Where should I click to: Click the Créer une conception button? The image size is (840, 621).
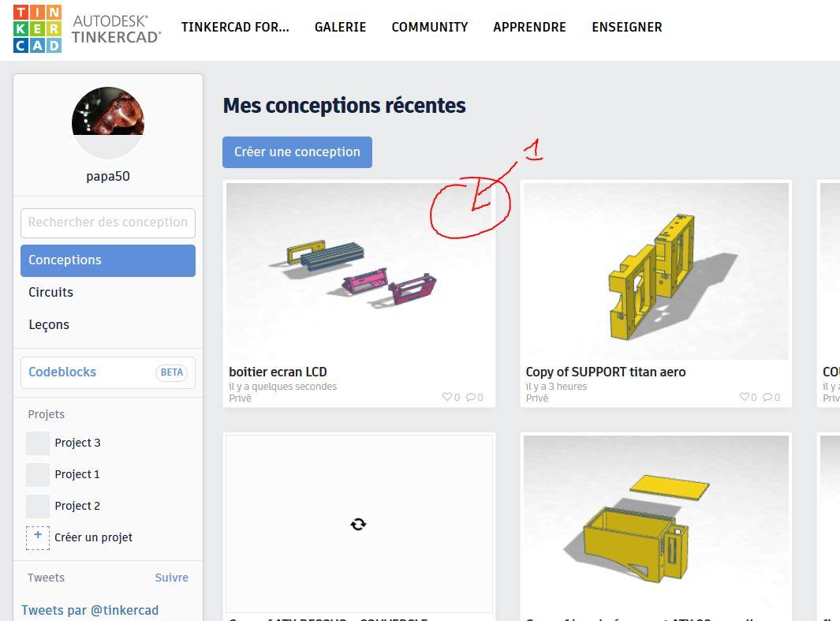click(x=297, y=152)
